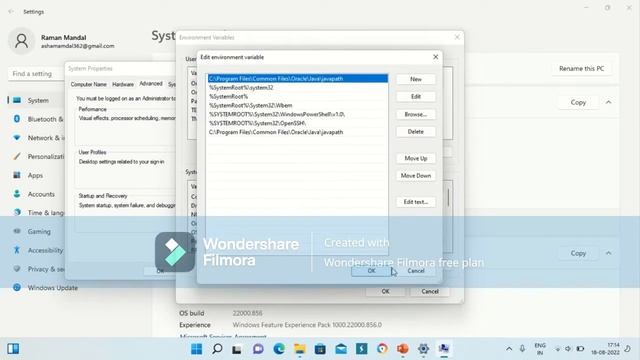Select the highlighted javapath entry at top

coord(298,78)
